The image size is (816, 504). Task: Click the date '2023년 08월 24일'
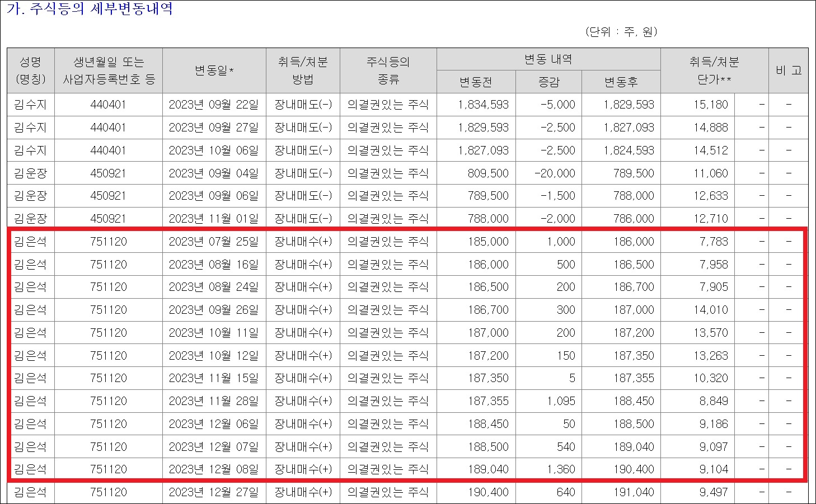click(x=214, y=287)
